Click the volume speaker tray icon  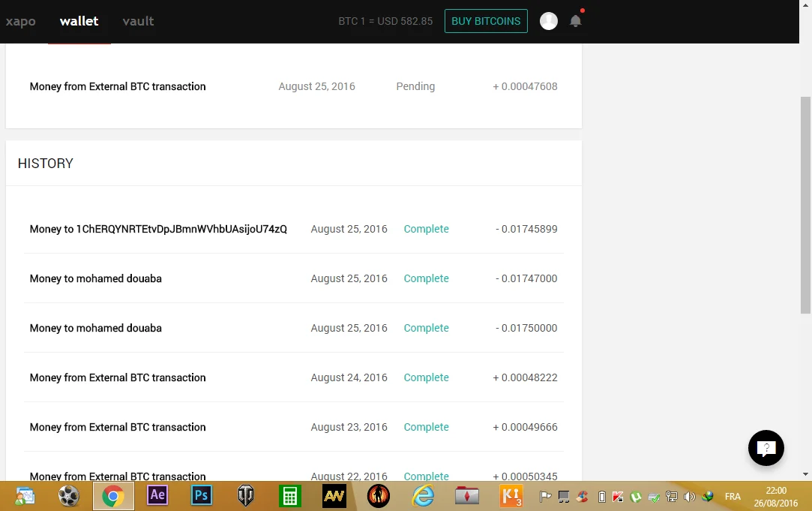[x=689, y=497]
